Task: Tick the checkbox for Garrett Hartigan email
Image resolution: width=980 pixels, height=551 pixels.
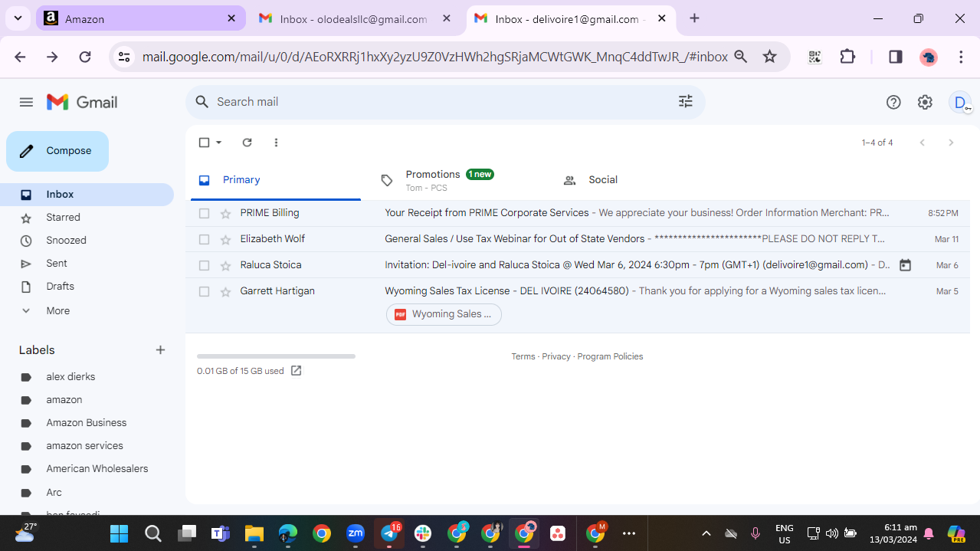Action: click(x=204, y=292)
